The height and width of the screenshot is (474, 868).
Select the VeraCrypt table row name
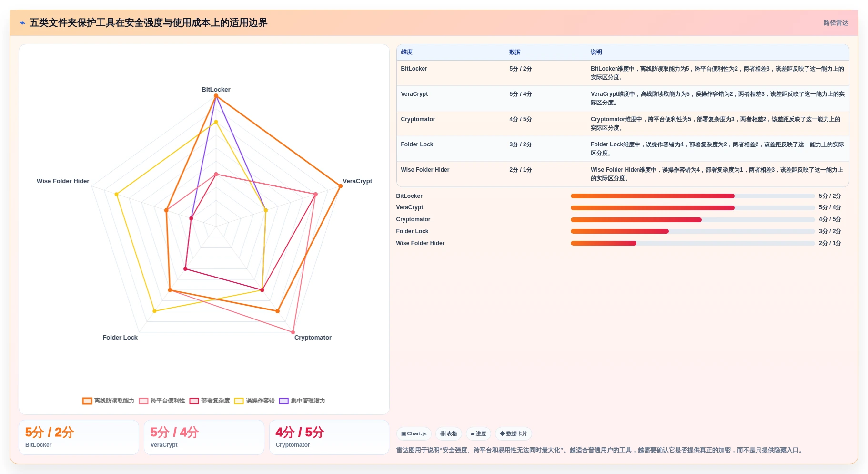(414, 94)
